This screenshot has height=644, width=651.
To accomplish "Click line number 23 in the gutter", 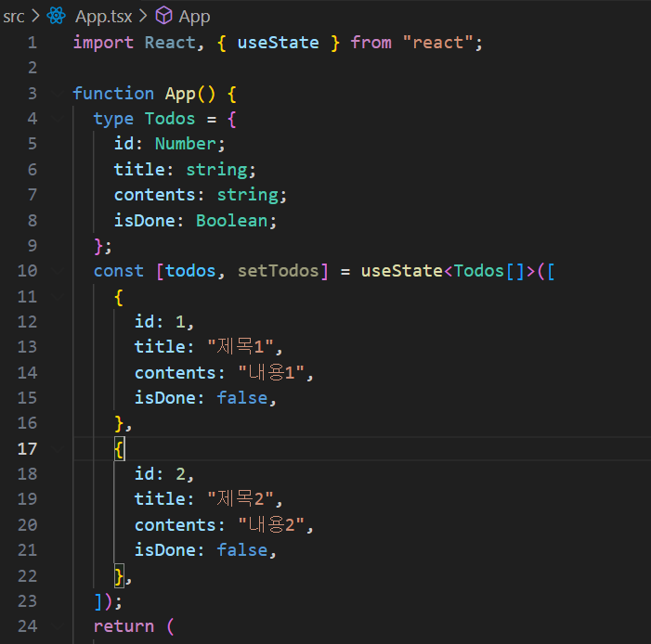I will click(x=28, y=600).
